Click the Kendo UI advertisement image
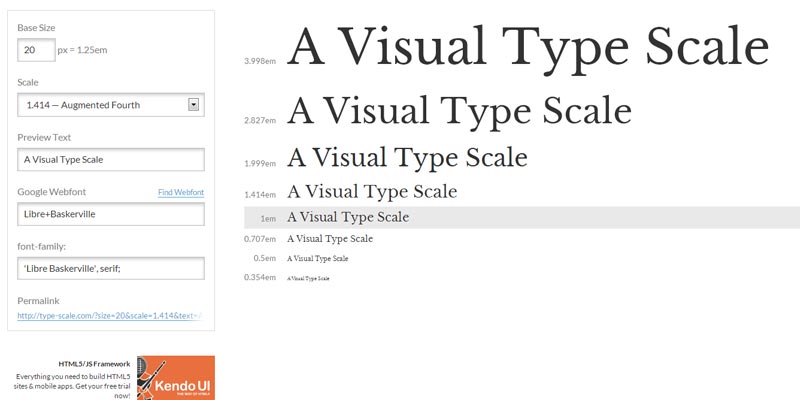Viewport: 800px width, 400px height. (x=176, y=378)
